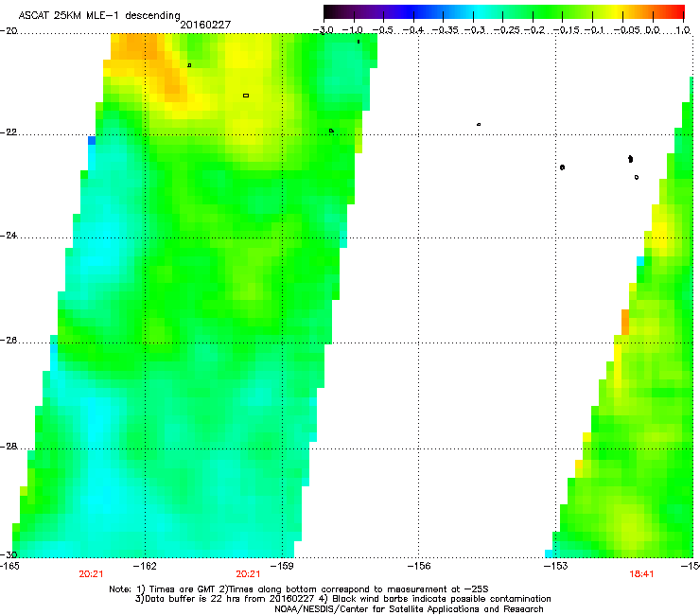Click the -0.2 color scale label
This screenshot has height=615, width=700.
click(534, 30)
